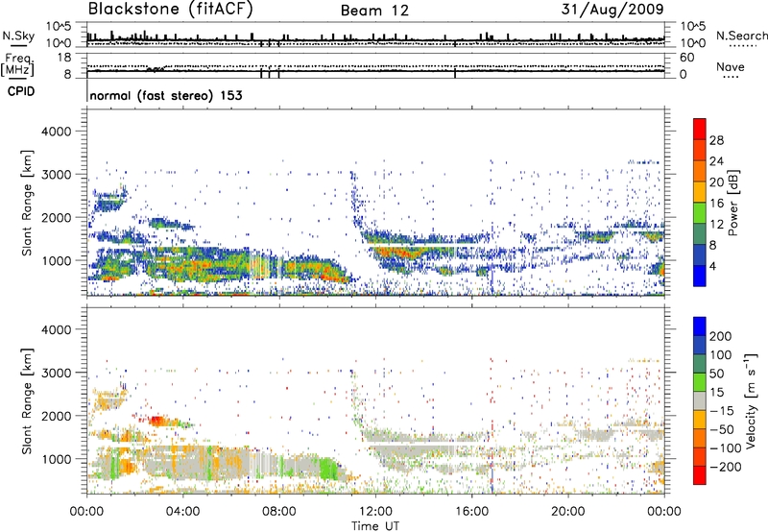Click '4000' tick on the velocity panel

pos(56,329)
